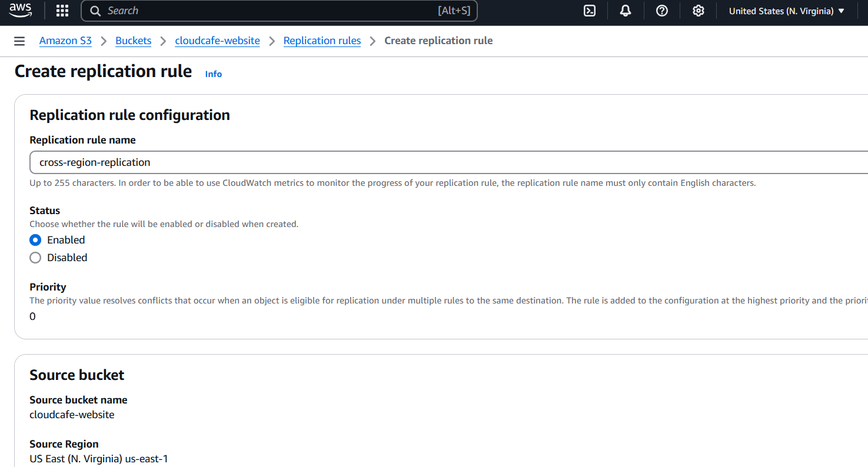Return to Replication rules breadcrumb

(322, 41)
